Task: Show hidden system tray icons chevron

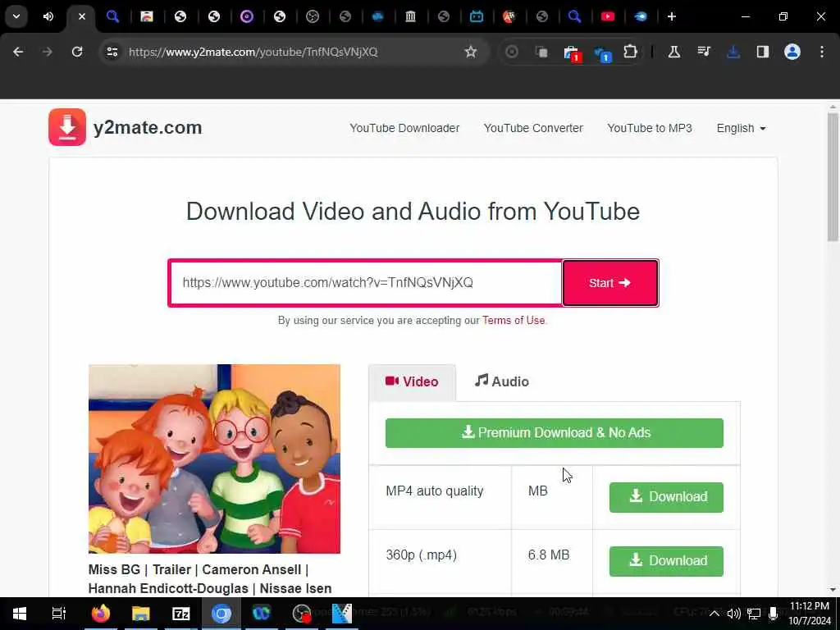Action: [714, 614]
